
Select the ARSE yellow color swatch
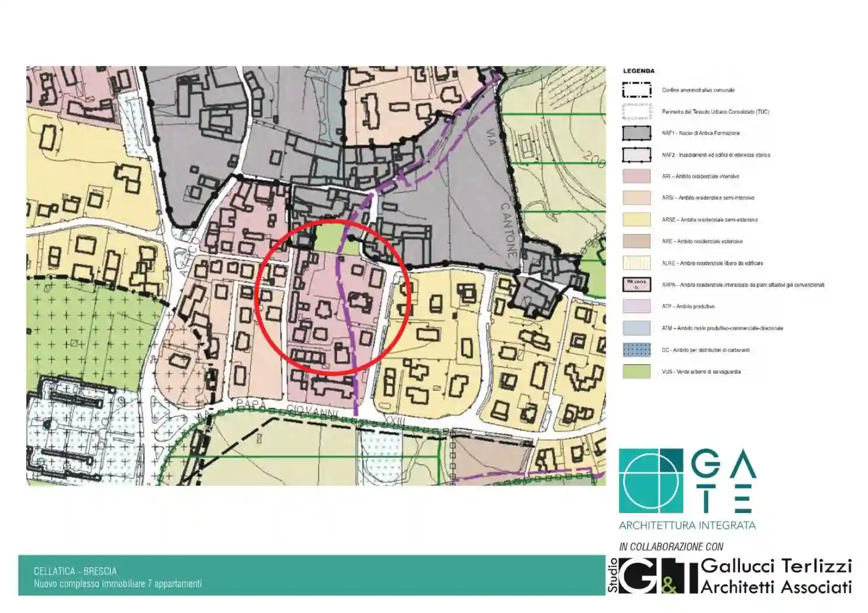coord(636,220)
